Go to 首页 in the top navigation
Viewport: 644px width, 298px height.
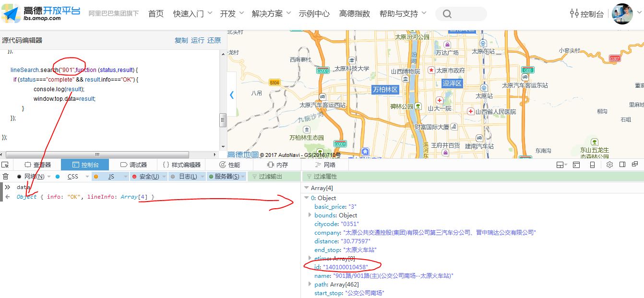tap(156, 13)
